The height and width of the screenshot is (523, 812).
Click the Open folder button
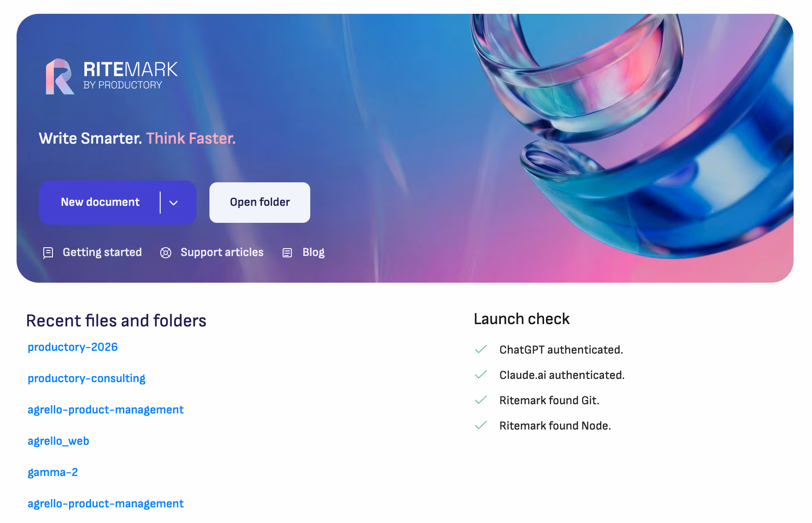point(260,203)
